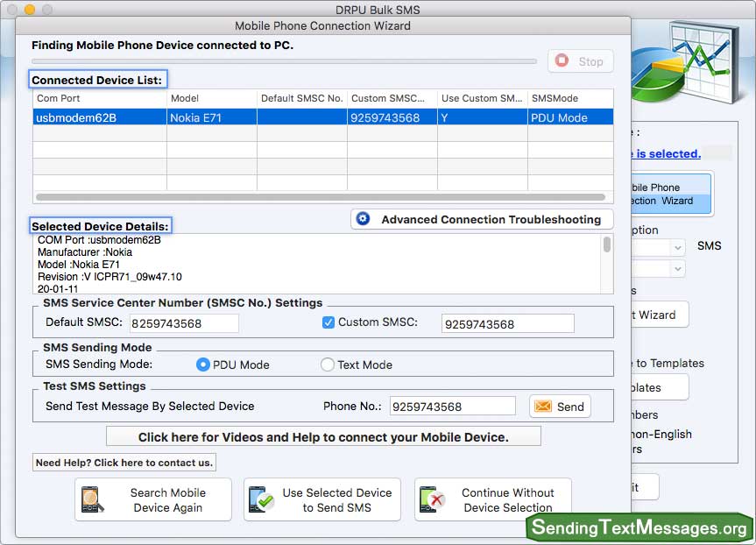Image resolution: width=756 pixels, height=545 pixels.
Task: Open the upper dropdown beside SMS in main window
Action: [x=677, y=247]
